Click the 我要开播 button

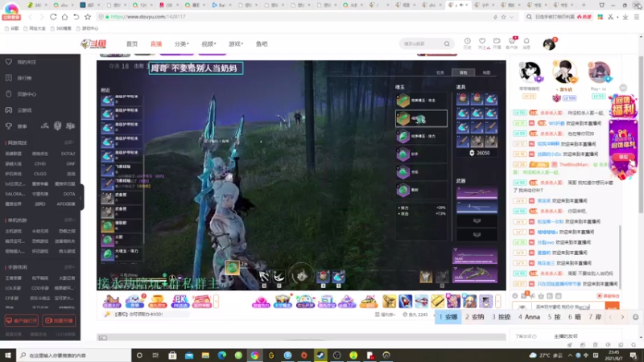[59, 320]
